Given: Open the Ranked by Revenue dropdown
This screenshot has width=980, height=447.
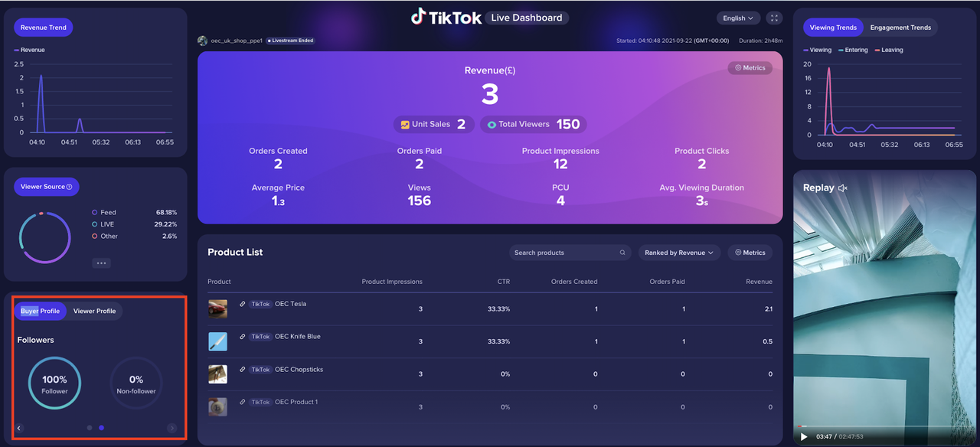Looking at the screenshot, I should [678, 253].
